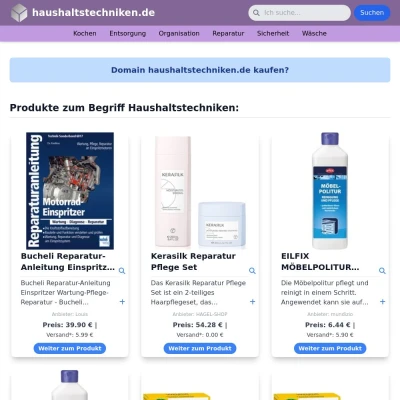The image size is (400, 400).
Task: Open the Motorrad Einspritzer book cover image
Action: point(70,191)
